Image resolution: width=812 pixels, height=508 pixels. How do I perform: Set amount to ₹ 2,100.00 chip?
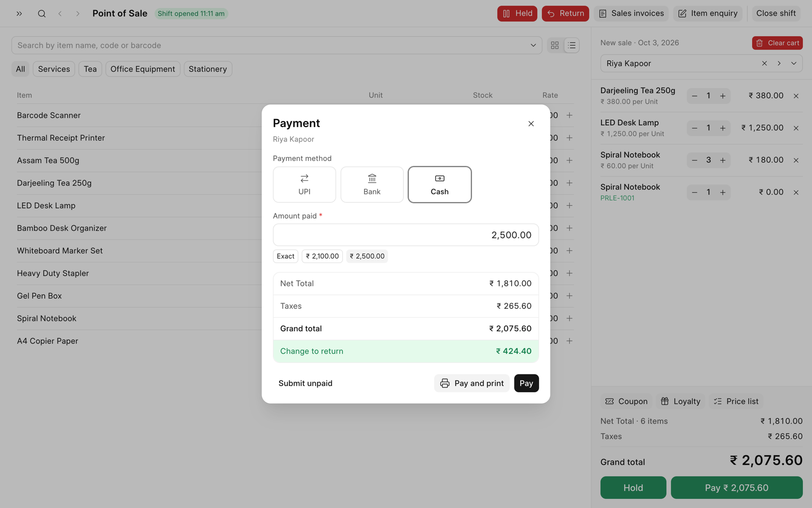322,256
